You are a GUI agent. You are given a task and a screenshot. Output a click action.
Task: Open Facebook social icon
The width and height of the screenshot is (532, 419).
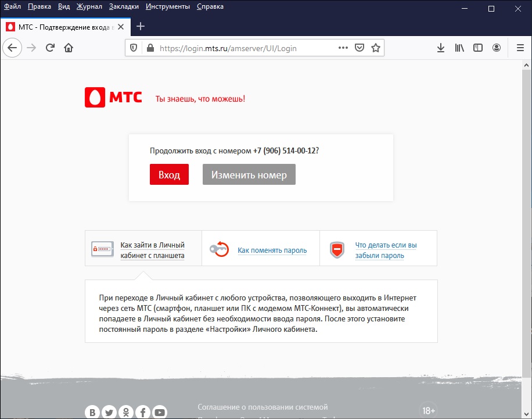pyautogui.click(x=143, y=412)
